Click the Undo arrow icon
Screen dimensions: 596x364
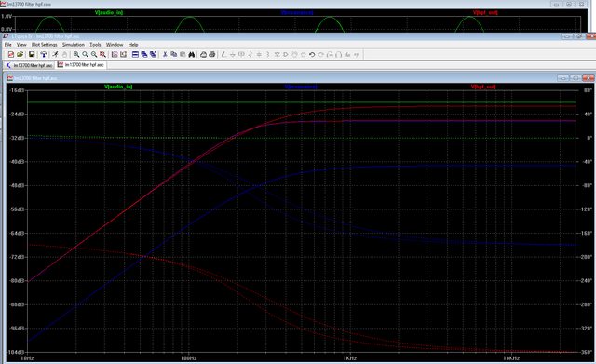tap(312, 54)
